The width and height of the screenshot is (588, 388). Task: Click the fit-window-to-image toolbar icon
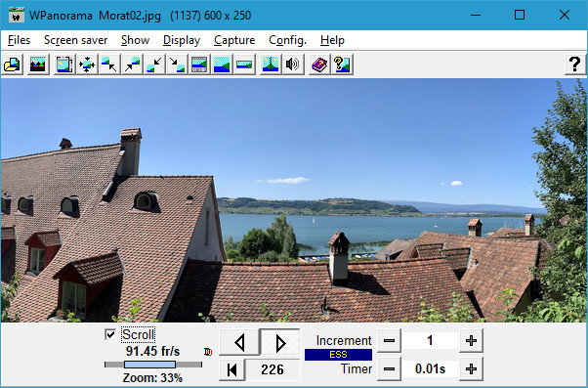(64, 65)
